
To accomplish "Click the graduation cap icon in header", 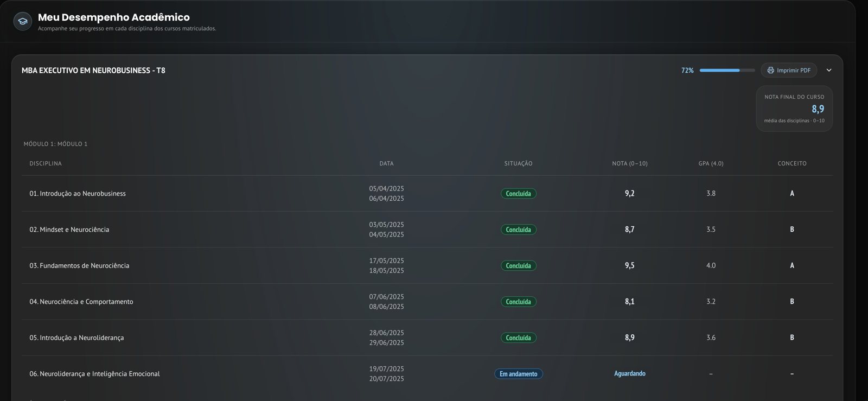I will 22,21.
